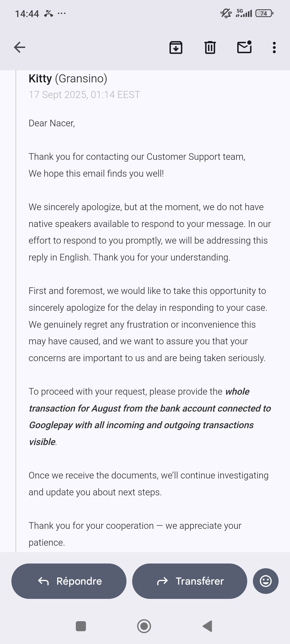290x644 pixels.
Task: Tap the Android home circle button
Action: (144, 626)
